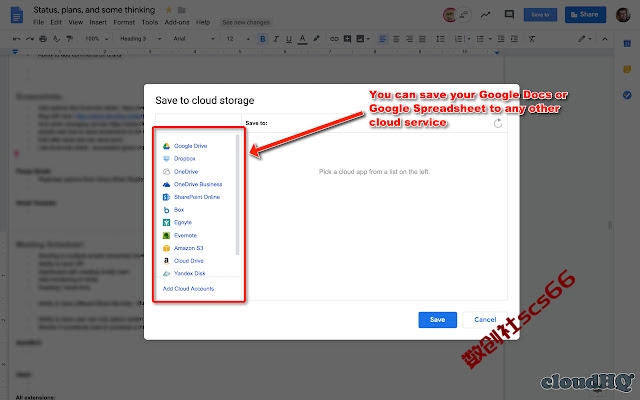Open the File menu
This screenshot has width=640, height=400.
coord(38,22)
